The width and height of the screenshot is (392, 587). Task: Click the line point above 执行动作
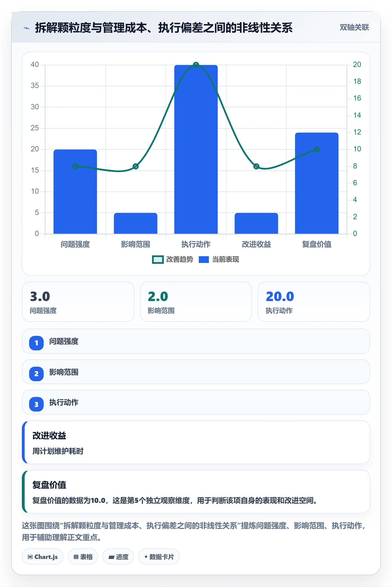pos(196,65)
